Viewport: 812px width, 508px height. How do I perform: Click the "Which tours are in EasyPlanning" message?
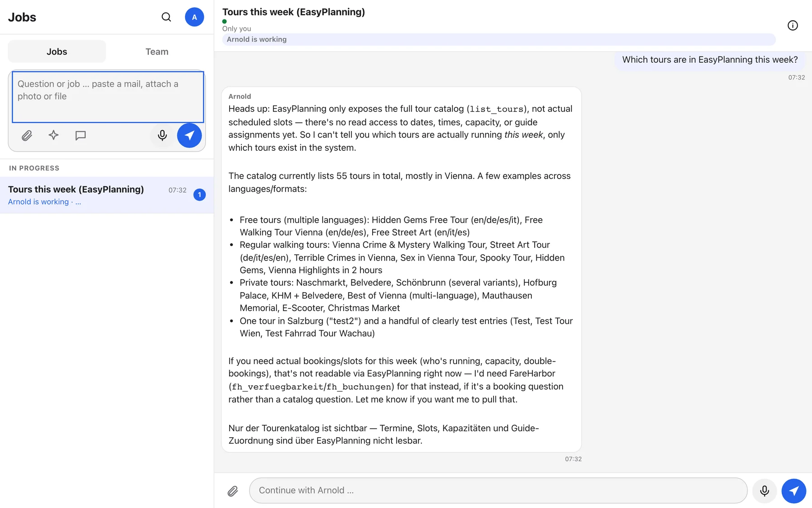pyautogui.click(x=710, y=60)
